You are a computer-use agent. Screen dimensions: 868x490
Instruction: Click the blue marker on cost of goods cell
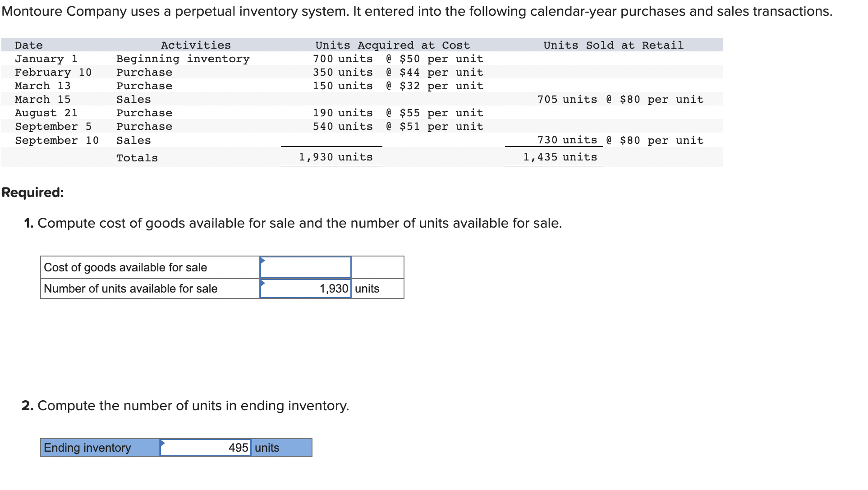262,260
